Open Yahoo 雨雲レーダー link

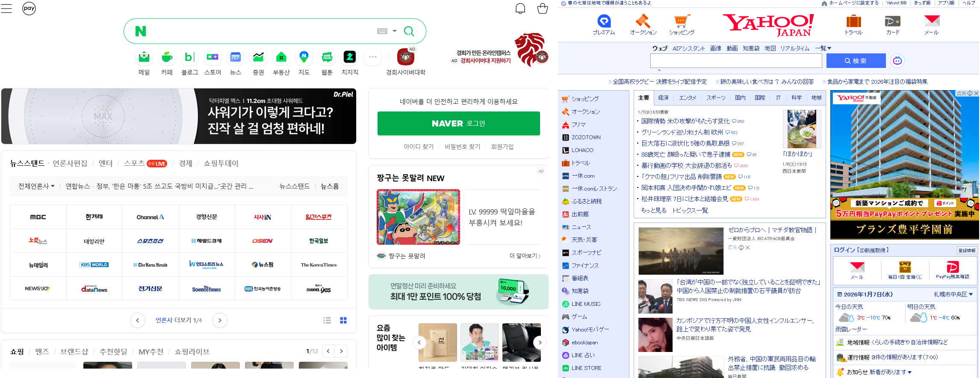click(851, 329)
